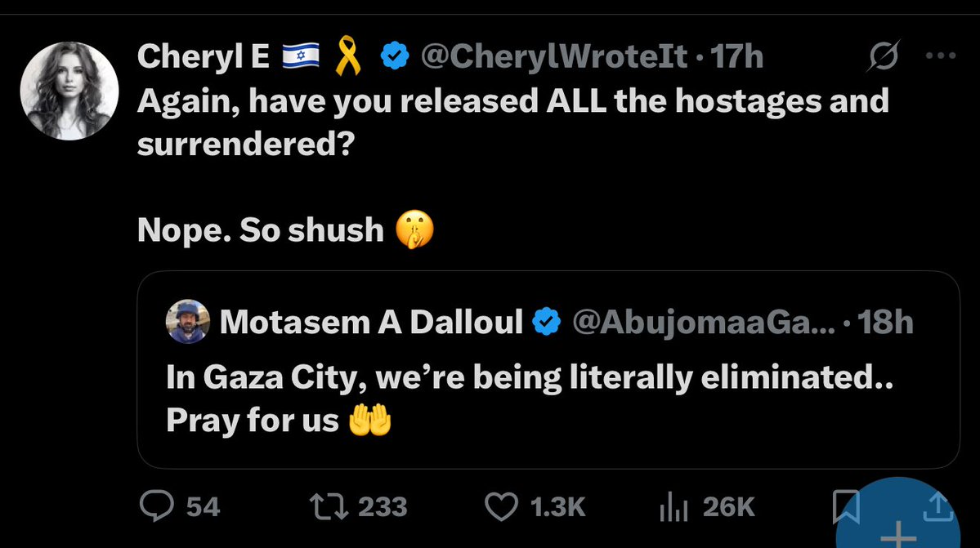
Task: Visit the @CherylWroteIt handle
Action: [x=553, y=57]
